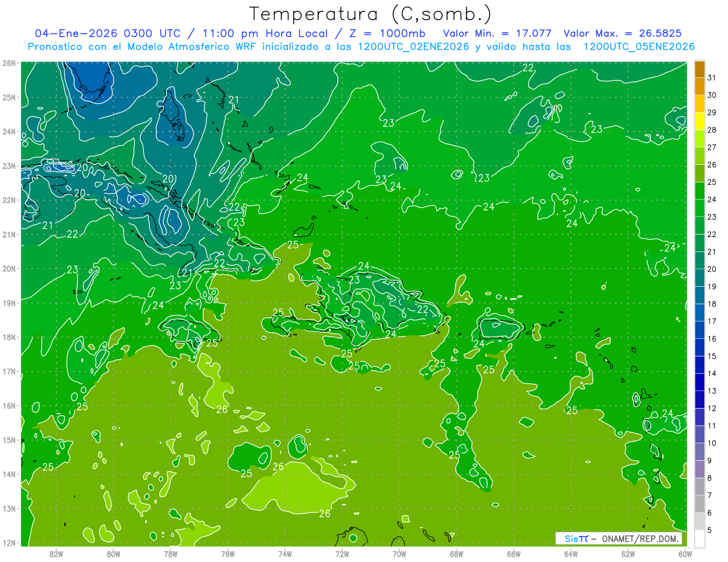The height and width of the screenshot is (562, 728).
Task: Click the color scale label '12'
Action: point(712,408)
